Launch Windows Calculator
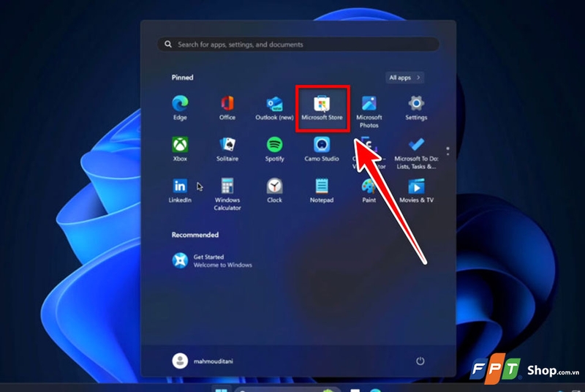585x392 pixels. 227,194
